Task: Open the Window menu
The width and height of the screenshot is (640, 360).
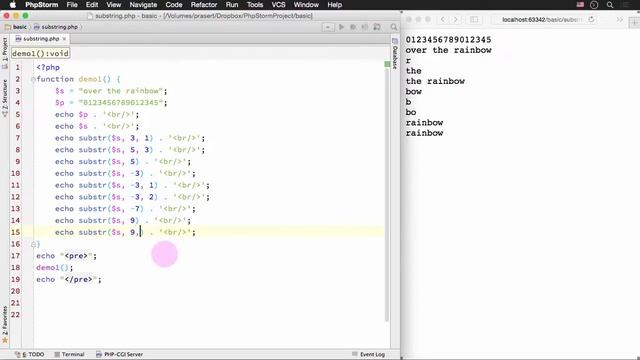Action: coord(306,5)
